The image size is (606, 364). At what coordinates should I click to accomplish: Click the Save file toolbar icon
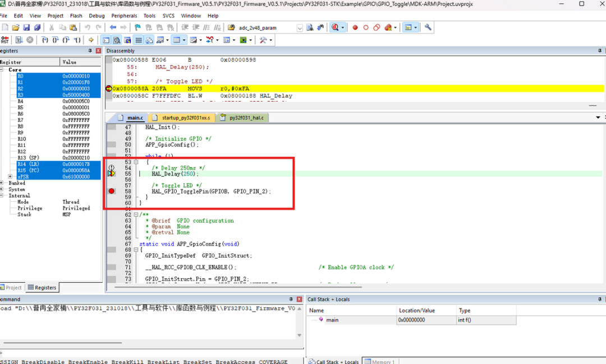click(x=27, y=27)
